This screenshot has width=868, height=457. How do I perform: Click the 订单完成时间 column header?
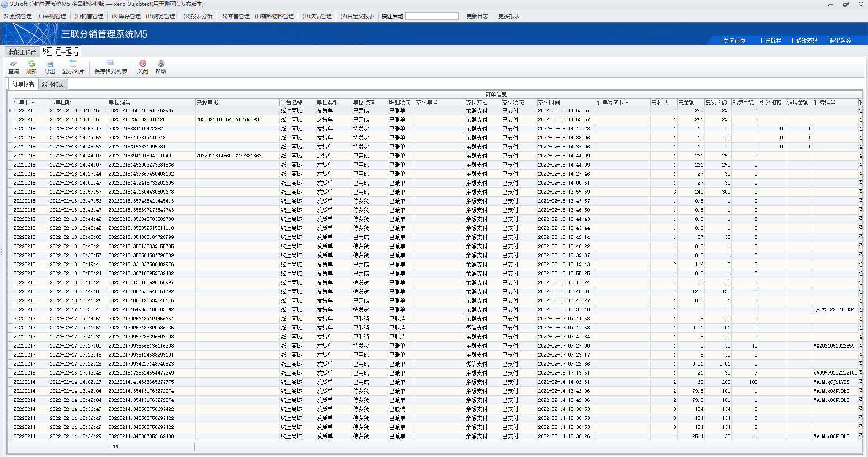[x=623, y=102]
